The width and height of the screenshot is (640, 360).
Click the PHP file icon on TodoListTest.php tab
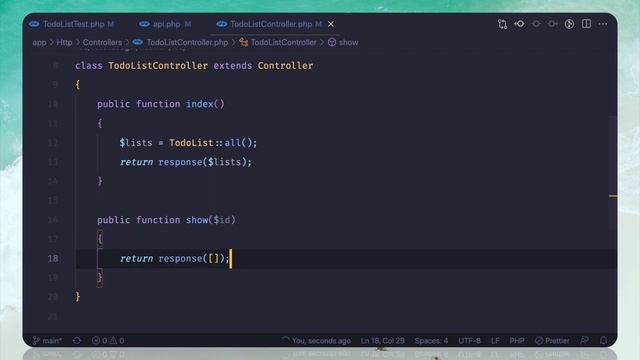click(x=34, y=24)
